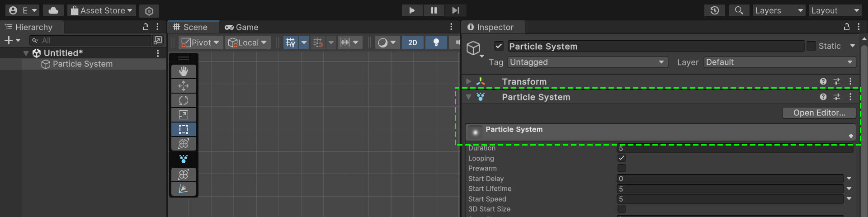Open the Local handle rotation dropdown
Image resolution: width=868 pixels, height=217 pixels.
coord(248,42)
